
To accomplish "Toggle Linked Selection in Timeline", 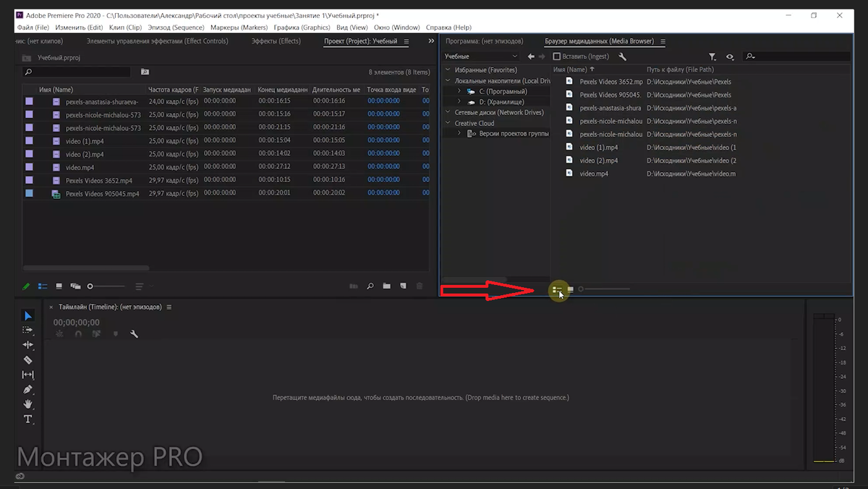I will point(97,334).
